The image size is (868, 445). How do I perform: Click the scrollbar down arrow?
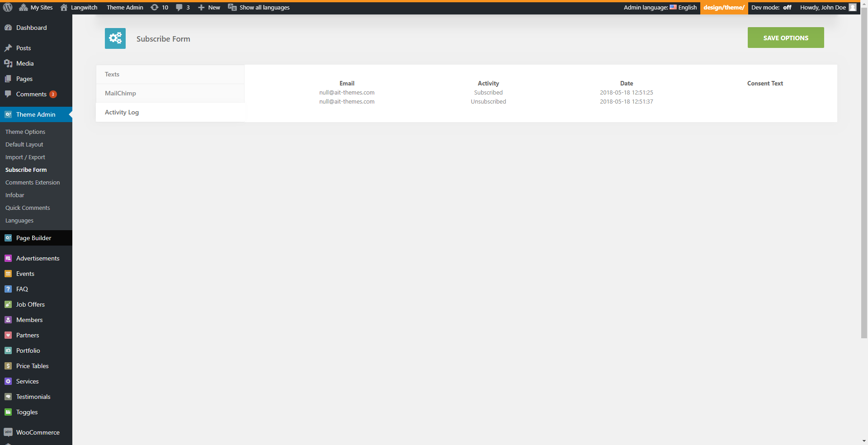coord(864,441)
